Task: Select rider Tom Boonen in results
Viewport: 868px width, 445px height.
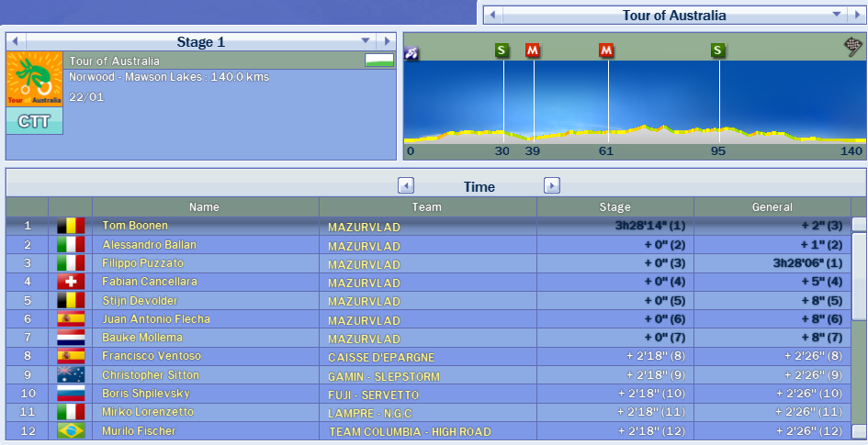Action: tap(135, 226)
